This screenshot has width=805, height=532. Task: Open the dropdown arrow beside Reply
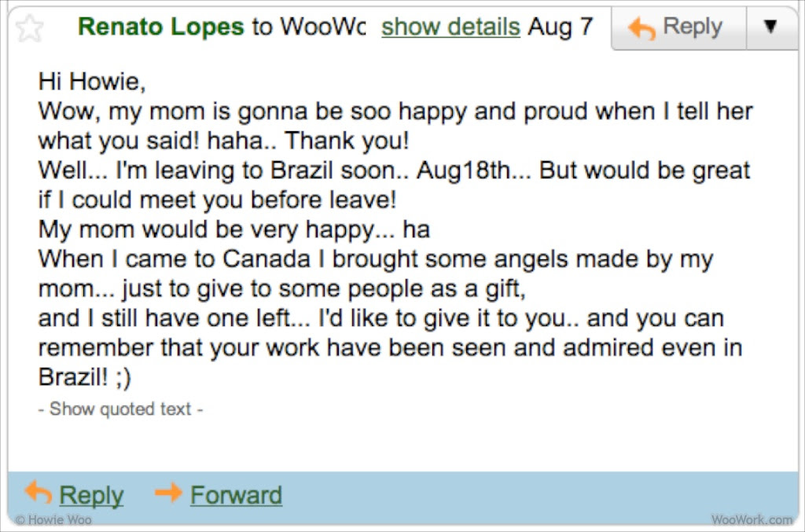(770, 27)
